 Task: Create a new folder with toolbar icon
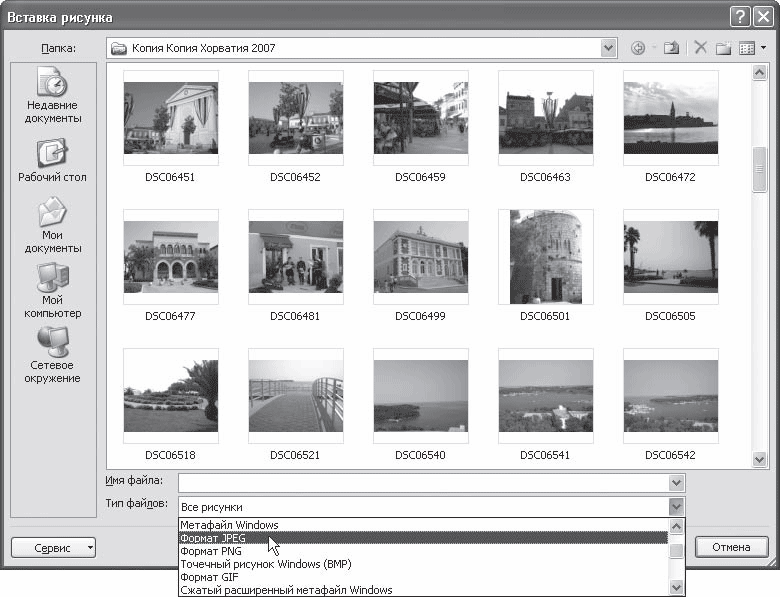(x=723, y=48)
